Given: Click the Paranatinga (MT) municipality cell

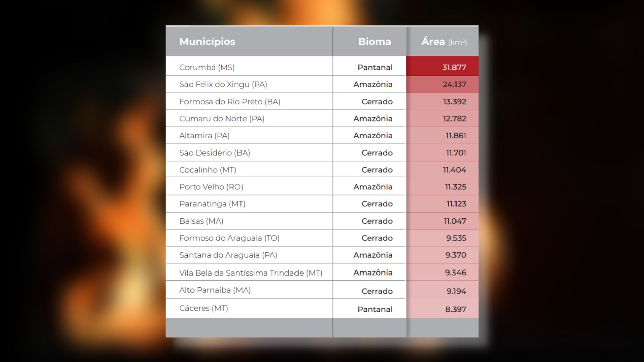Looking at the screenshot, I should tap(212, 204).
